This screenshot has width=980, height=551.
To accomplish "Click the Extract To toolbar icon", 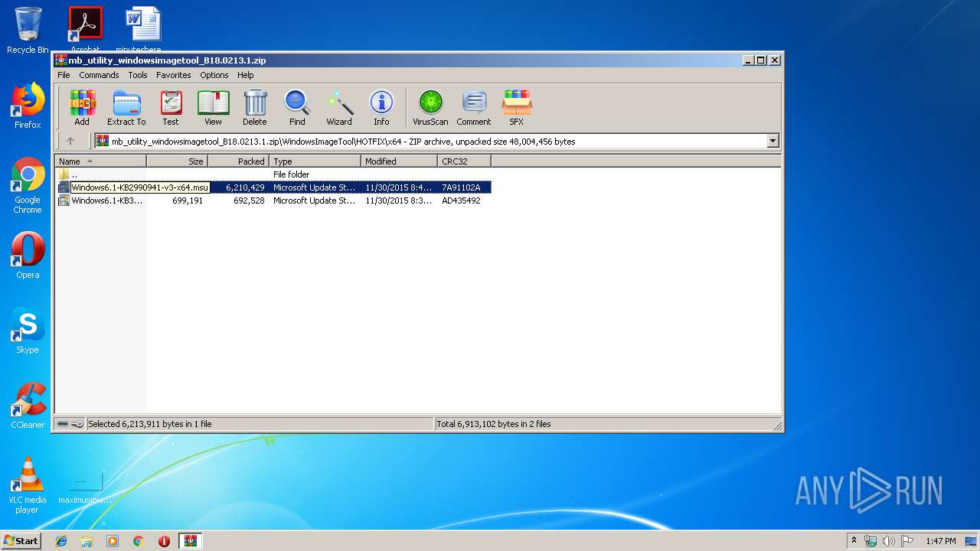I will [126, 107].
